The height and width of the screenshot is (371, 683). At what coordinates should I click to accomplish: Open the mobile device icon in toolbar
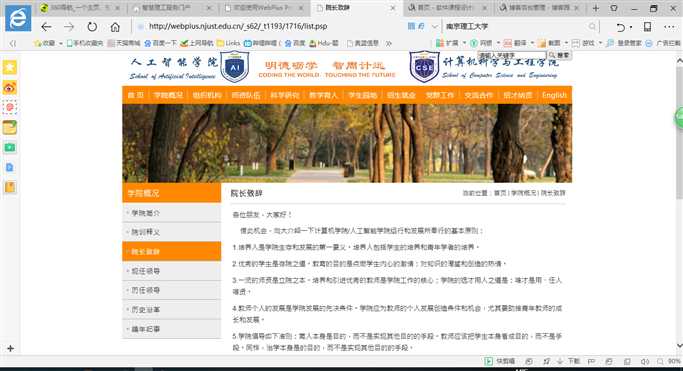647,27
